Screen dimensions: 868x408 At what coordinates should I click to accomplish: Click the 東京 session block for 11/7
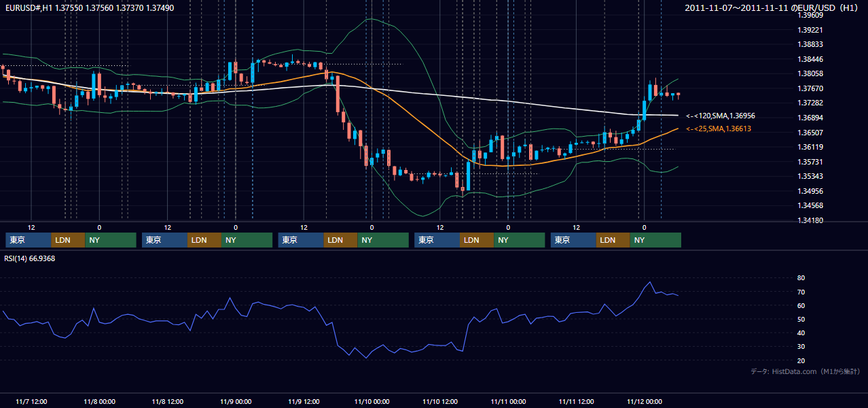[29, 240]
